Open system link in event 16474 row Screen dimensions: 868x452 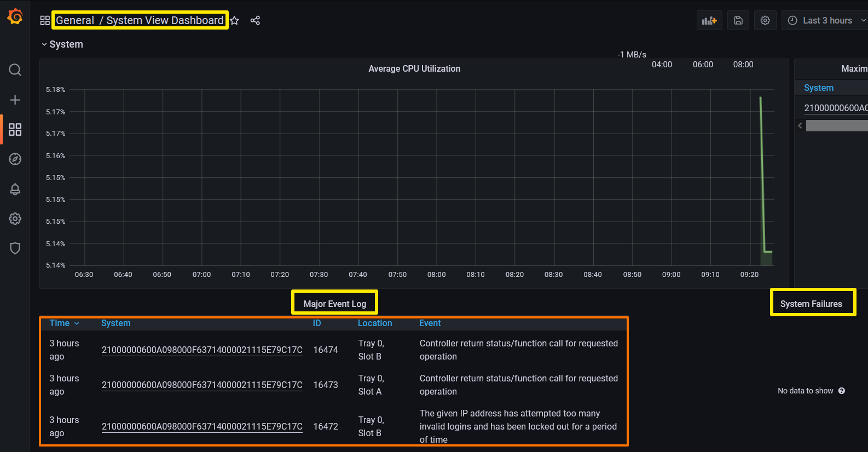click(x=202, y=350)
